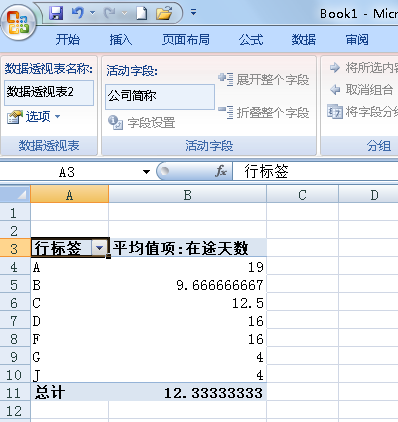Open the 行标签 filter dropdown
This screenshot has width=398, height=422.
99,248
